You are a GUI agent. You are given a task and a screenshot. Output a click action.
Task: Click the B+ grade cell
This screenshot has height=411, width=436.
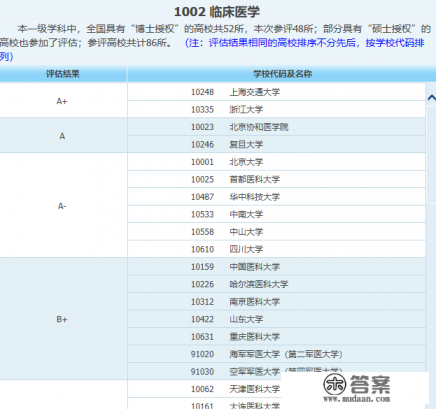[x=63, y=319]
